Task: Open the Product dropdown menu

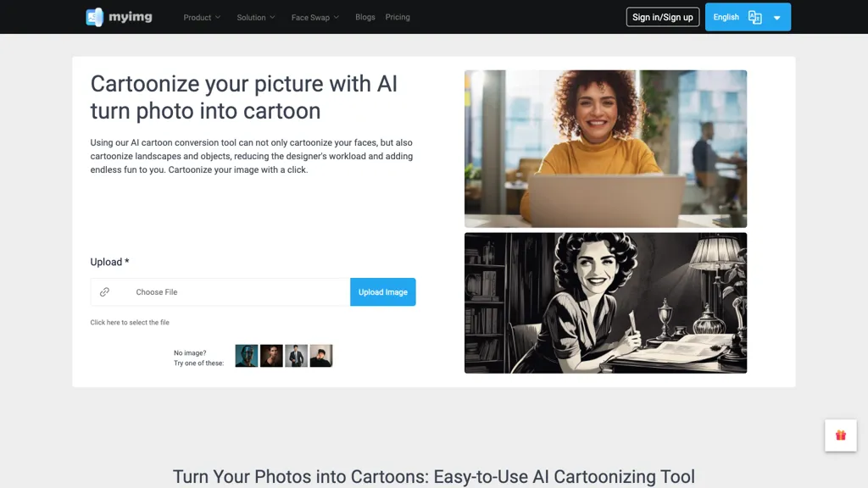Action: point(202,17)
